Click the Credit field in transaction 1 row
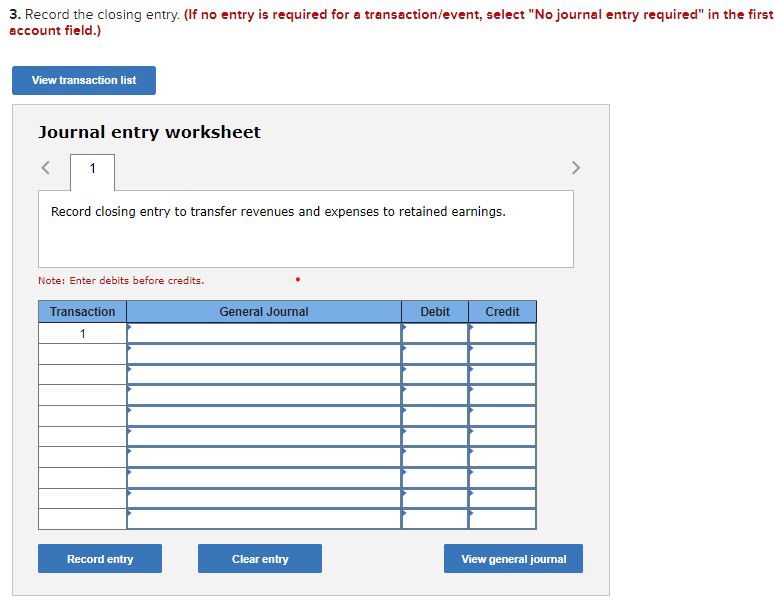The width and height of the screenshot is (775, 601). [x=502, y=333]
